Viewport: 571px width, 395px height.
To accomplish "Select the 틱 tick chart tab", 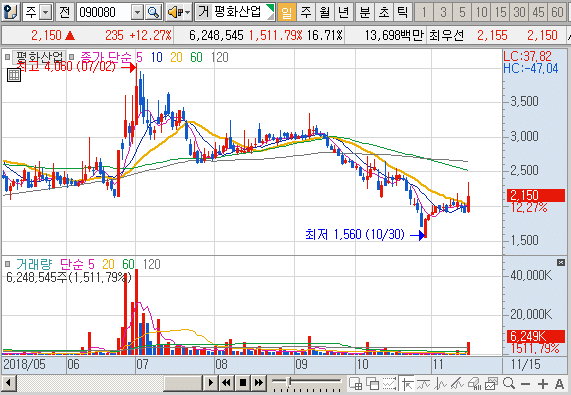I will [403, 12].
